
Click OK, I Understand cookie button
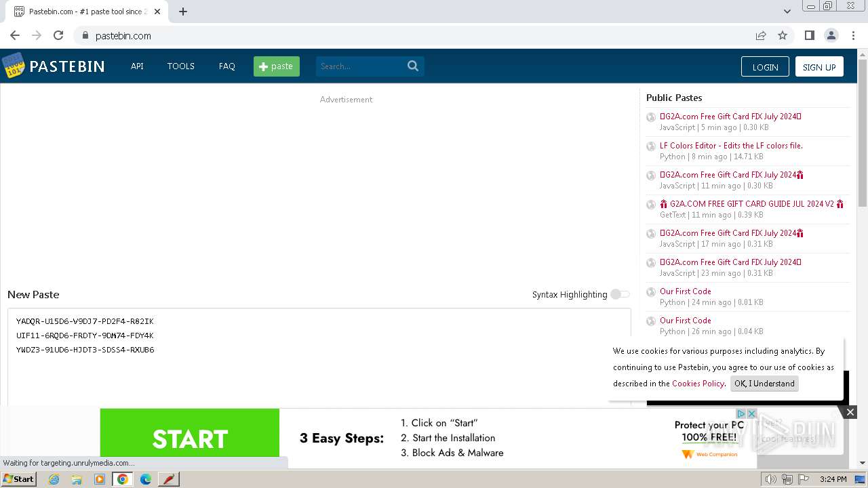pyautogui.click(x=764, y=384)
